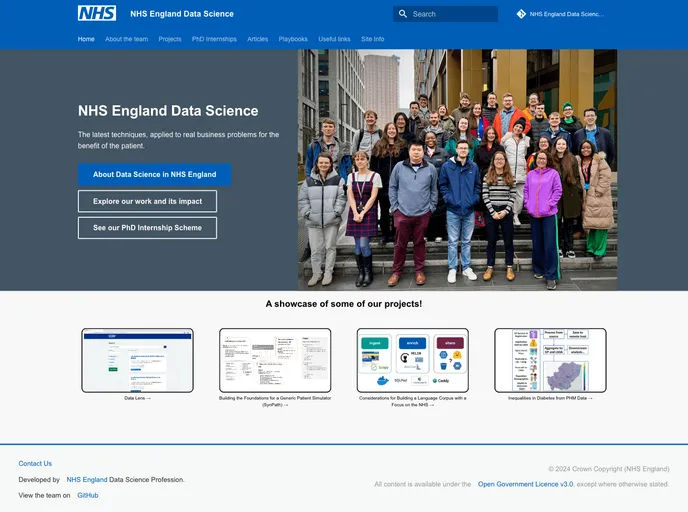Click the Data Lens caption link
Image resolution: width=688 pixels, height=512 pixels.
(137, 398)
